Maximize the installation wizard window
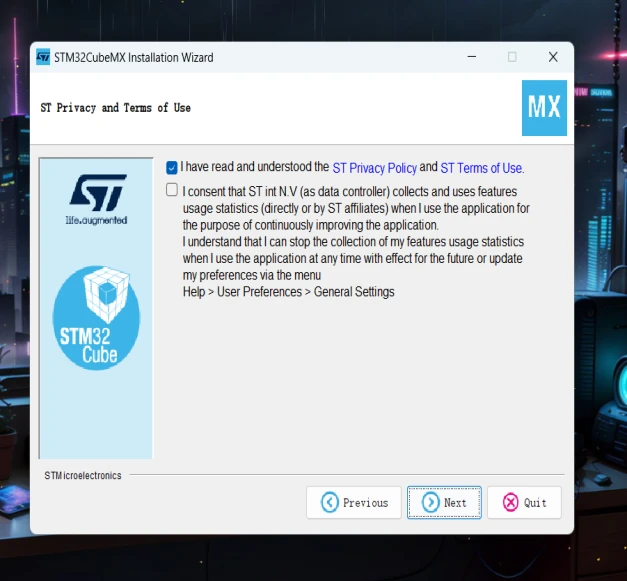The height and width of the screenshot is (581, 627). [x=512, y=57]
